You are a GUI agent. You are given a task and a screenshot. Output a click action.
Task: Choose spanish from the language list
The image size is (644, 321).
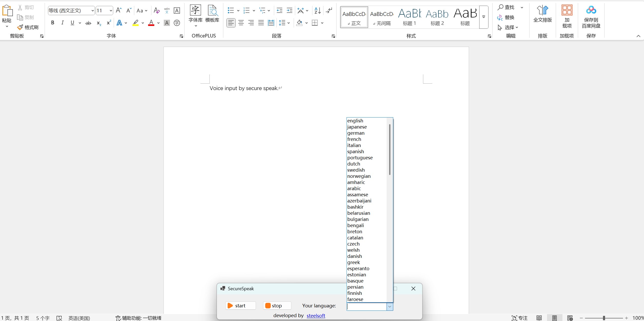tap(355, 151)
